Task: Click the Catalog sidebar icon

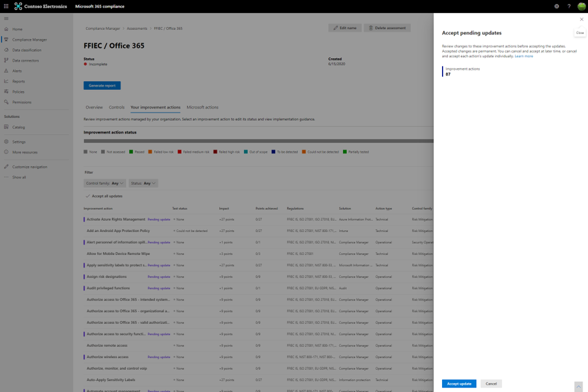Action: point(6,127)
